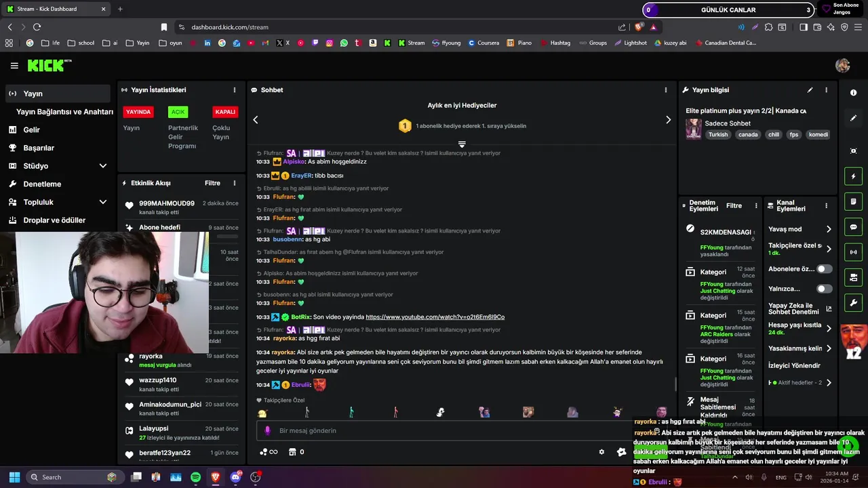
Task: Open Yasaklanmış kelimeler arrow
Action: (829, 348)
